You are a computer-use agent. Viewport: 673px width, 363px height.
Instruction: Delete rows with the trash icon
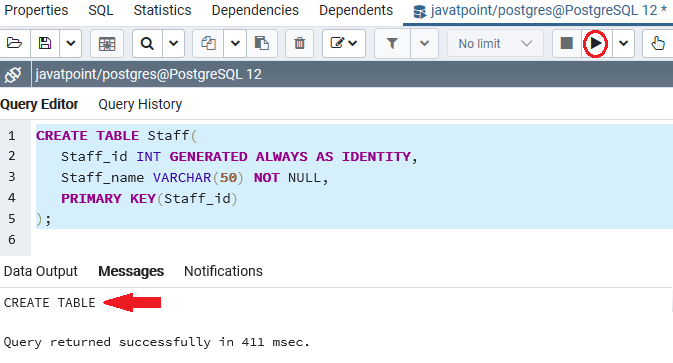pos(300,43)
